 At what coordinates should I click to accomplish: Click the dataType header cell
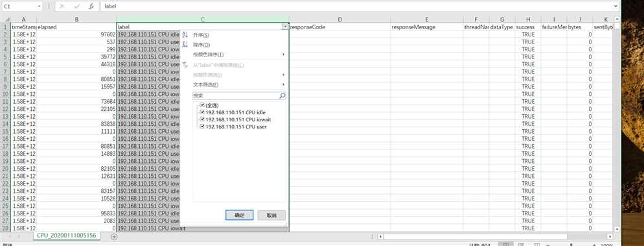point(502,27)
